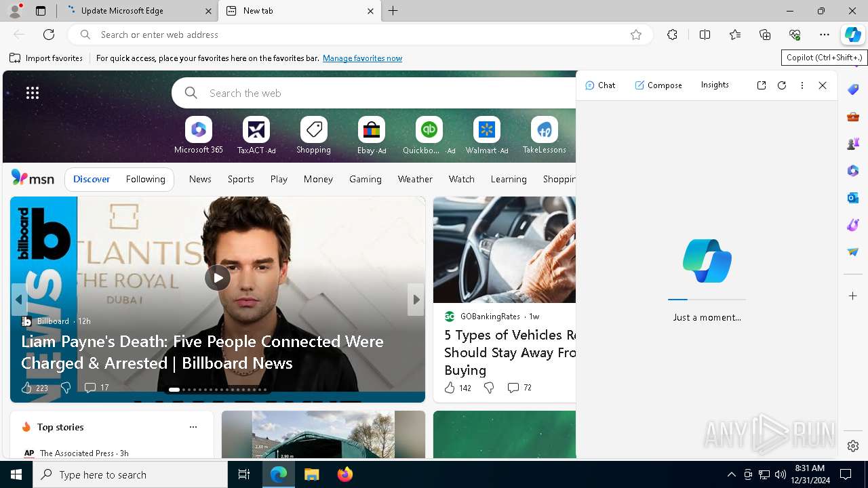Open Windows Start menu
The image size is (868, 488).
[16, 474]
